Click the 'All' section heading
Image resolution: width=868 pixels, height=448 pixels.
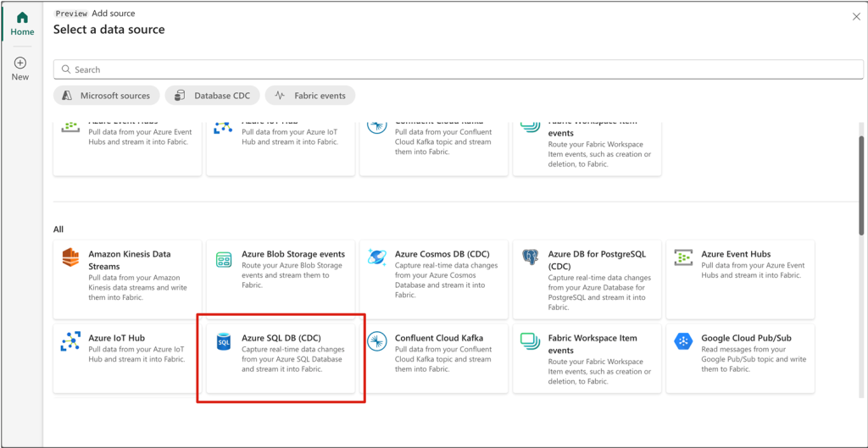pyautogui.click(x=58, y=229)
